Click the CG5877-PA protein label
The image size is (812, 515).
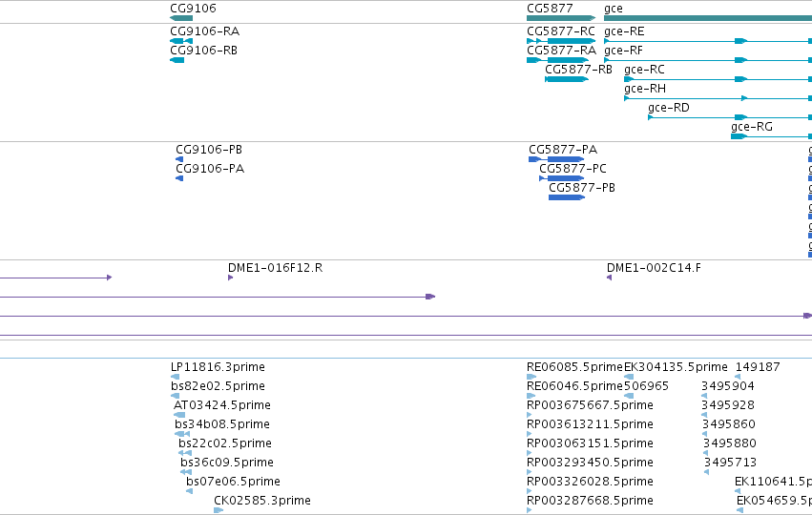(x=563, y=149)
